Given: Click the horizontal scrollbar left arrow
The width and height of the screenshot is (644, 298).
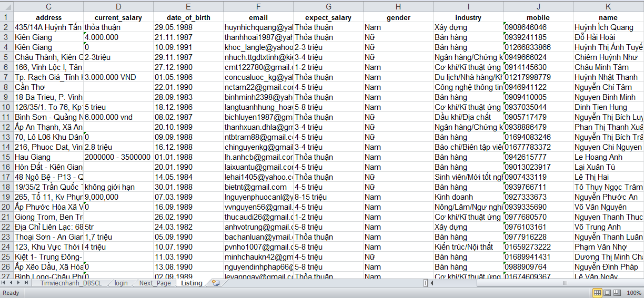Looking at the screenshot, I should click(432, 283).
